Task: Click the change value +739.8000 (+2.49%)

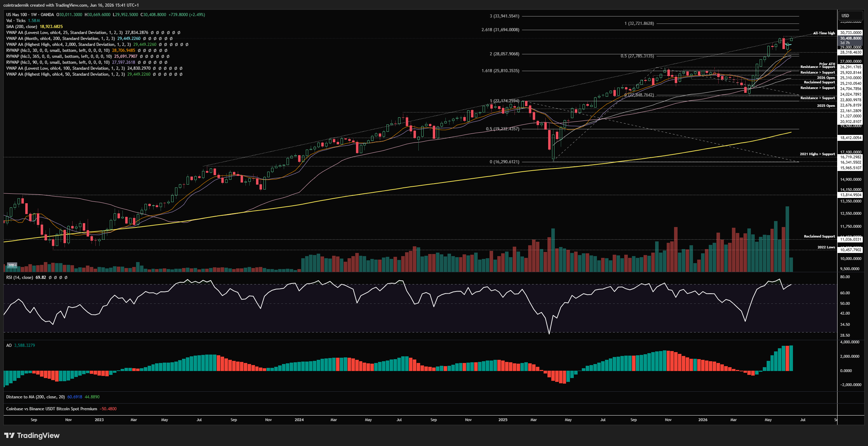Action: tap(187, 15)
